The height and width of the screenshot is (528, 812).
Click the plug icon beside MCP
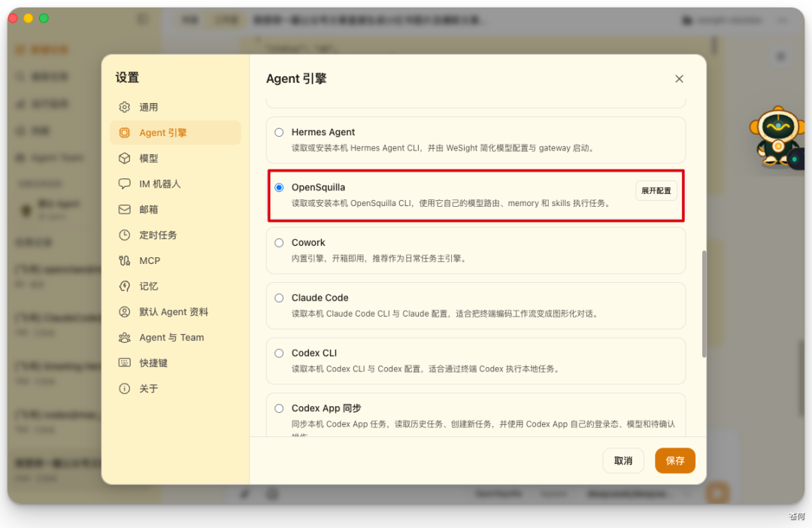[x=124, y=261]
